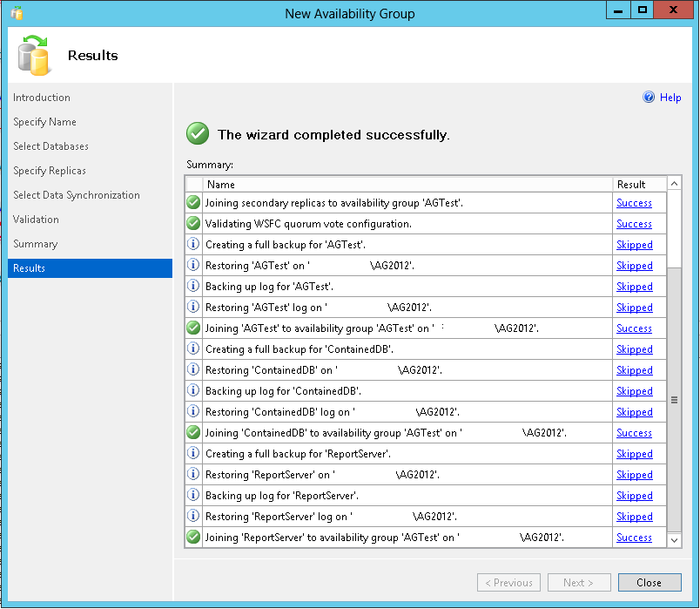The height and width of the screenshot is (609, 700).
Task: Click the info icon on 'Backing up log for ReportServer'
Action: tap(192, 495)
